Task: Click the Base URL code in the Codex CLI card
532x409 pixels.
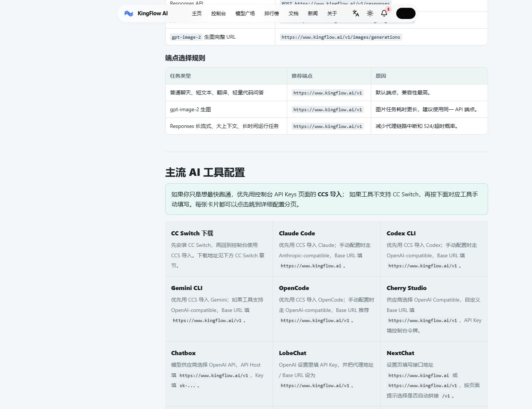Action: pos(423,266)
